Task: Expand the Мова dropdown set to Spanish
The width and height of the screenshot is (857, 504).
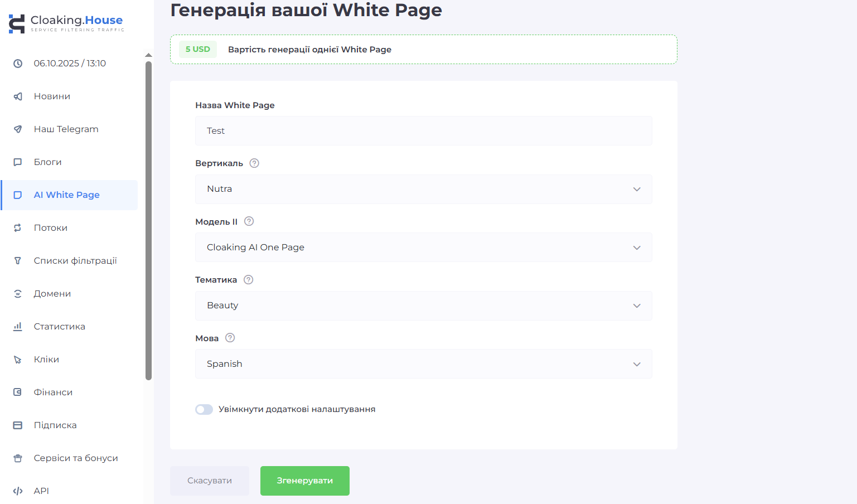Action: click(423, 364)
